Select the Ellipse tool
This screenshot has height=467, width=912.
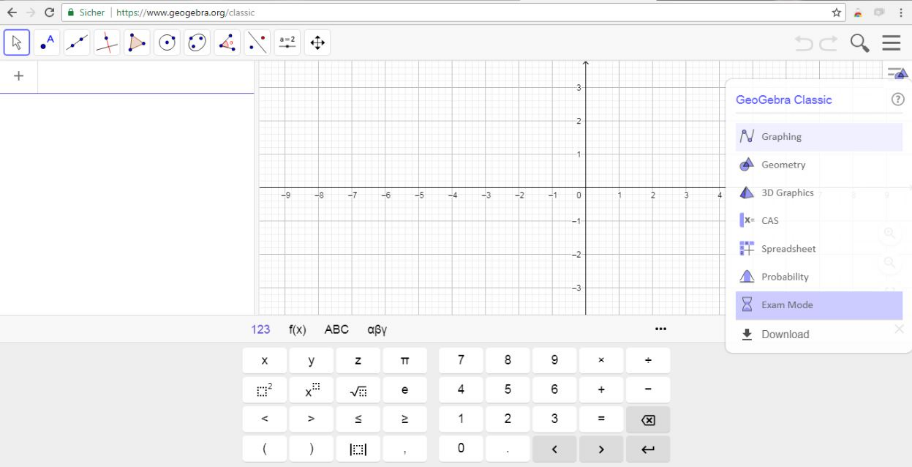click(x=197, y=42)
